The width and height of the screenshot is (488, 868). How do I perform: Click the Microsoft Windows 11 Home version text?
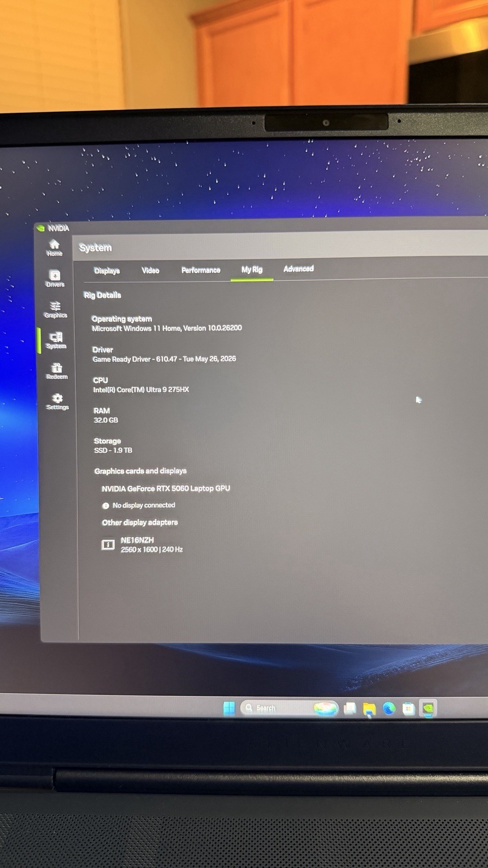[167, 328]
